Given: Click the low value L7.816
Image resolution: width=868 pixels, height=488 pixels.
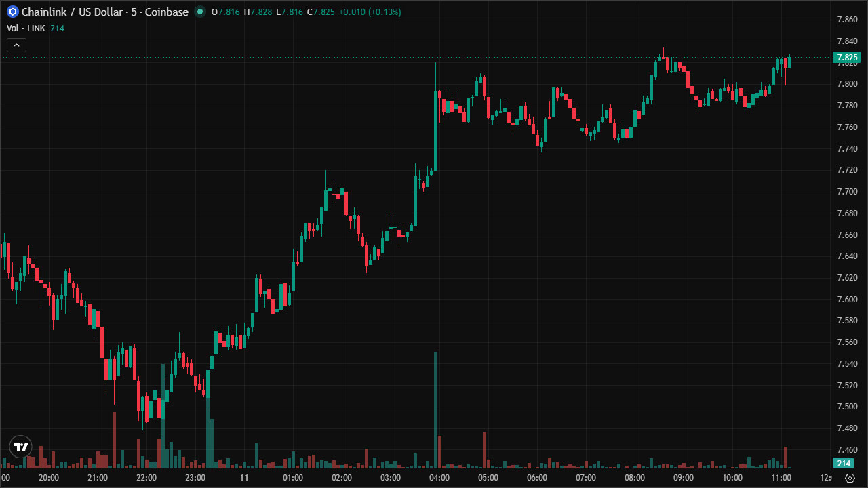Looking at the screenshot, I should point(289,12).
